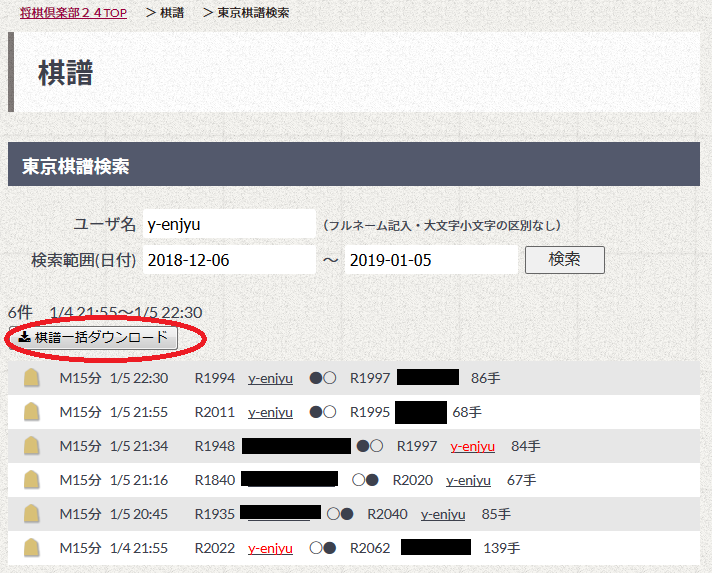Go to 将棋倶楽部24 TOP breadcrumb link
This screenshot has width=712, height=573.
(67, 13)
